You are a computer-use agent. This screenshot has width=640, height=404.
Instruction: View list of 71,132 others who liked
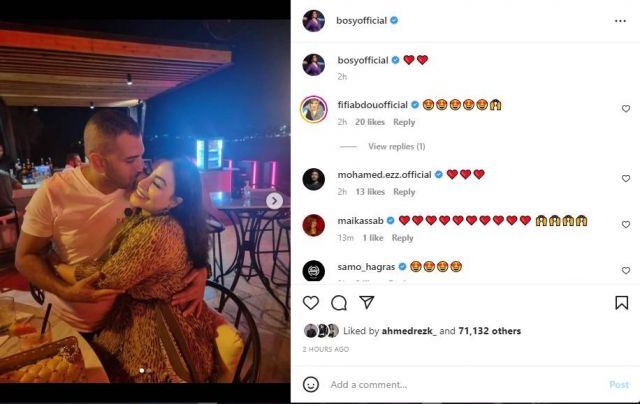point(490,331)
